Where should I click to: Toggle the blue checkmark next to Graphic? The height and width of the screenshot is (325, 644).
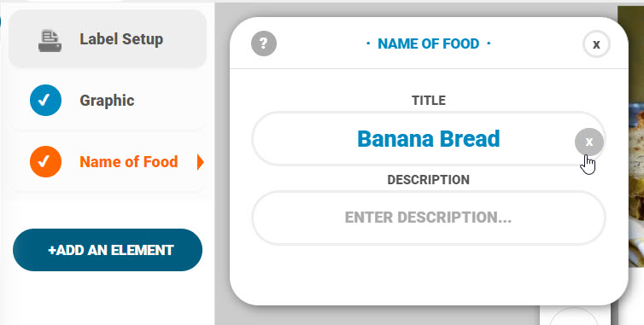point(45,100)
